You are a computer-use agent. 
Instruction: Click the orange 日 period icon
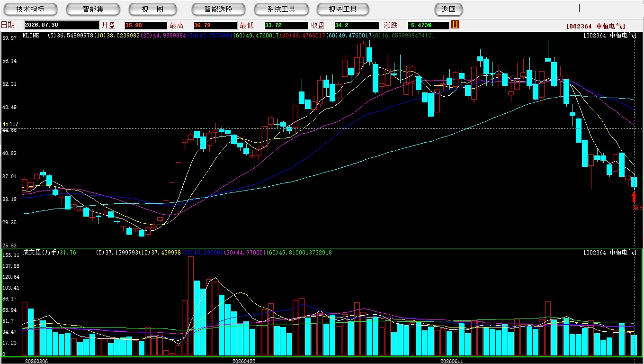click(x=455, y=25)
